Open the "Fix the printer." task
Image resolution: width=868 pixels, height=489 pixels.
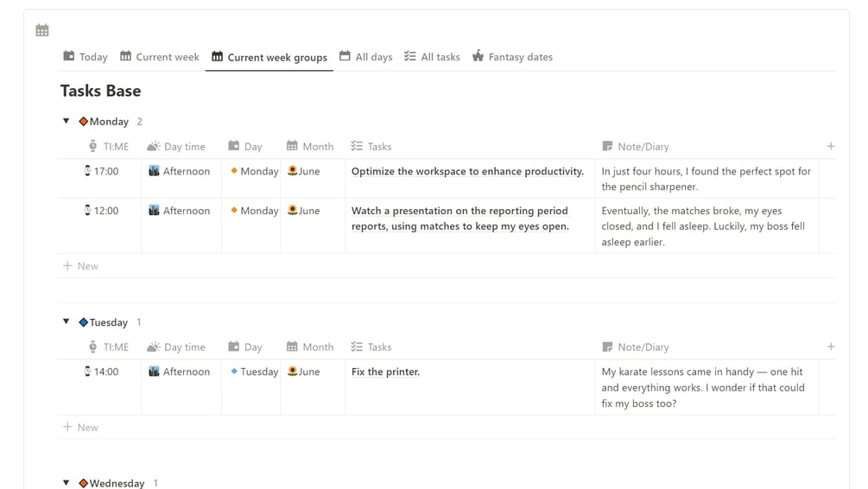385,372
